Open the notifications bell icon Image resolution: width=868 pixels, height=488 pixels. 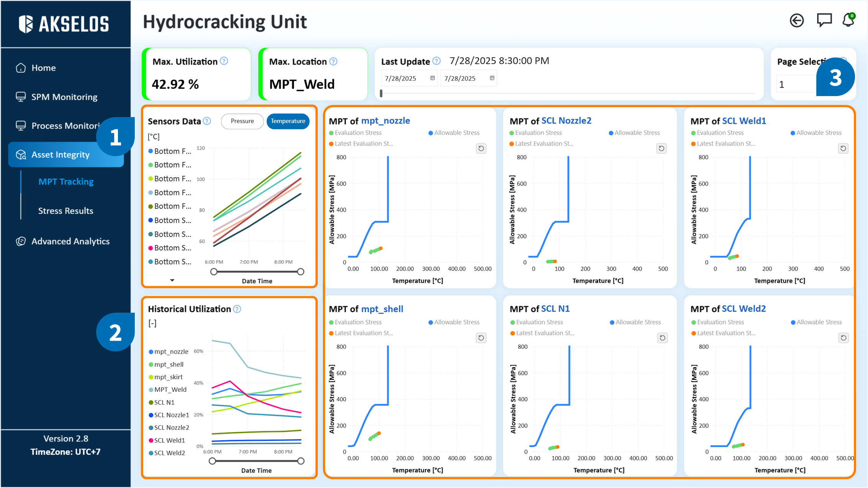(848, 20)
